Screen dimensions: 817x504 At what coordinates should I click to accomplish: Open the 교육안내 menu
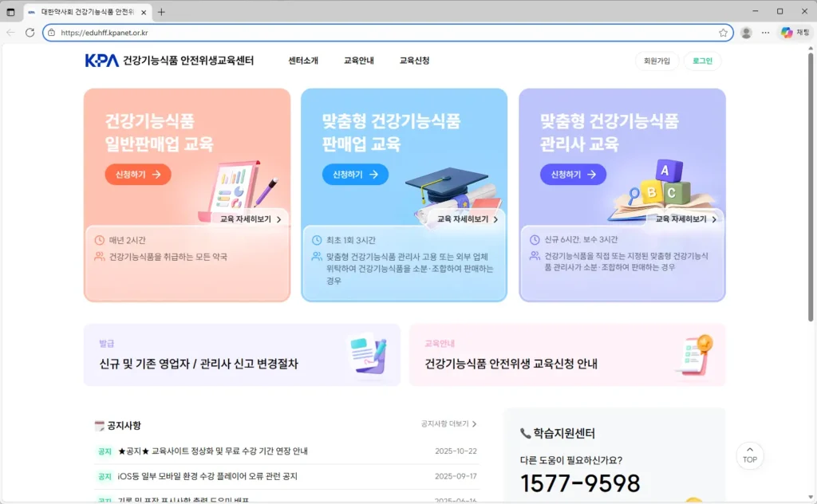pyautogui.click(x=358, y=60)
